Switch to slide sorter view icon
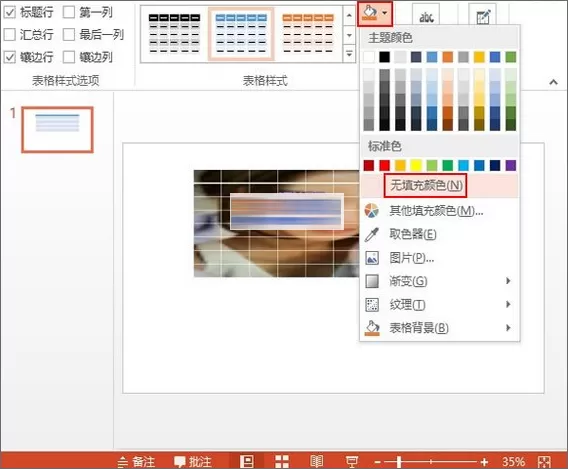 click(281, 461)
